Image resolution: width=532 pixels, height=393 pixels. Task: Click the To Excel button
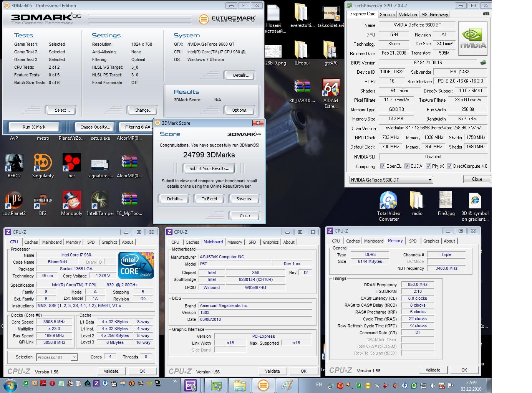(x=209, y=199)
